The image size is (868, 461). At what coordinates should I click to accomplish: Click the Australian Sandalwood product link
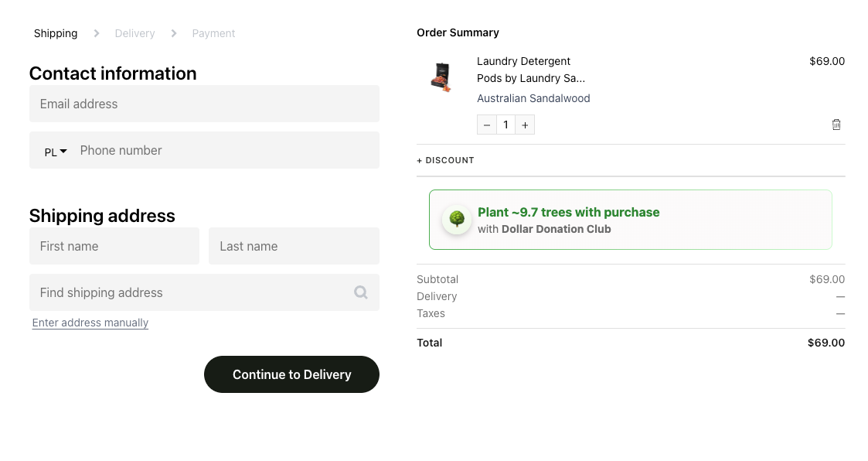pos(533,98)
